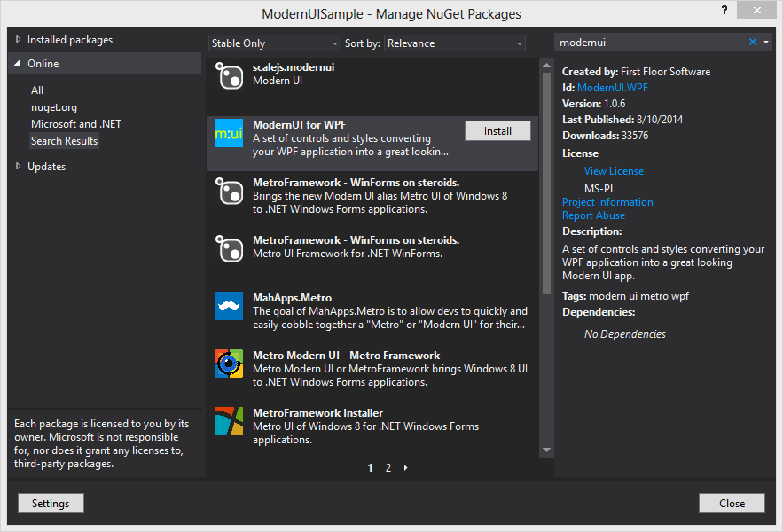
Task: Click the version value 1.0.6
Action: [615, 104]
